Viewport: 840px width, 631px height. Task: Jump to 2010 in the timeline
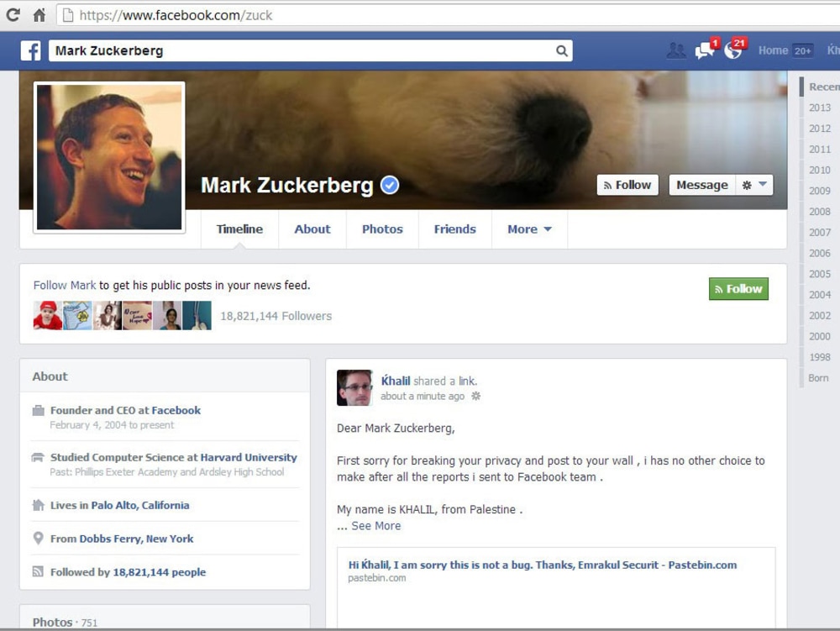[820, 171]
